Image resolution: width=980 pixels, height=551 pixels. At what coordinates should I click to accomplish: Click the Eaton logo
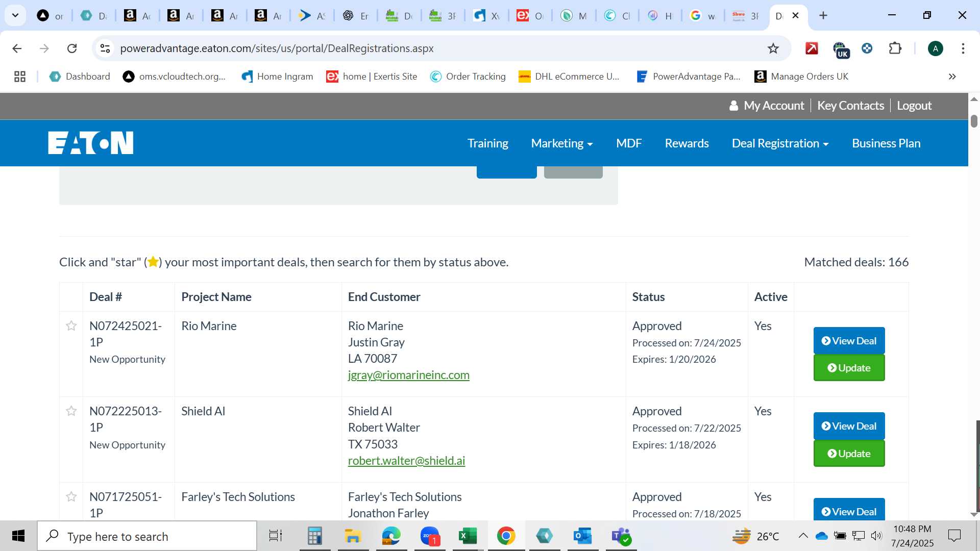[x=91, y=143]
